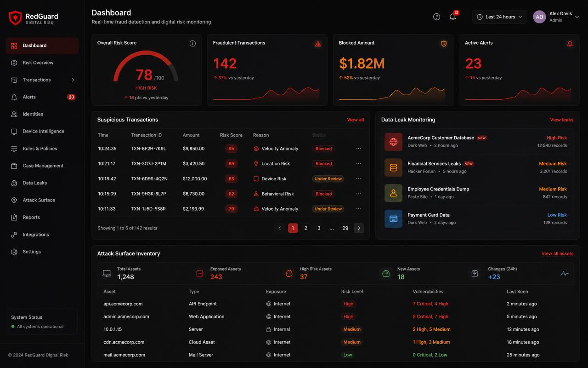Click asset cdn.acmecorp.com in inventory table
Screen dimensions: 588x368
click(x=124, y=342)
